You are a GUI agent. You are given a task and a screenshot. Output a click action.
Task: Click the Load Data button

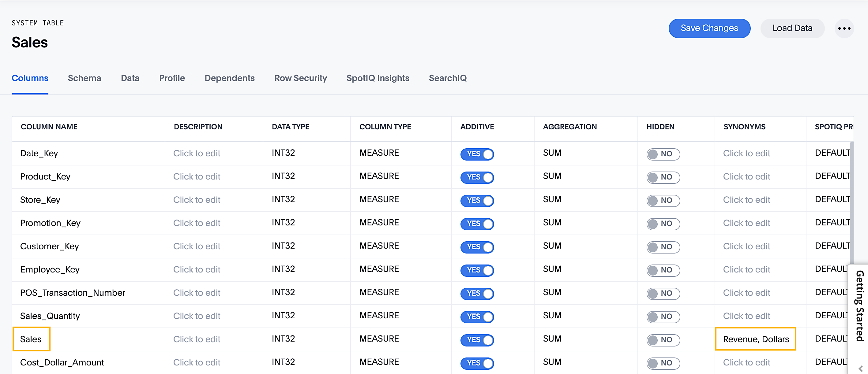(792, 28)
